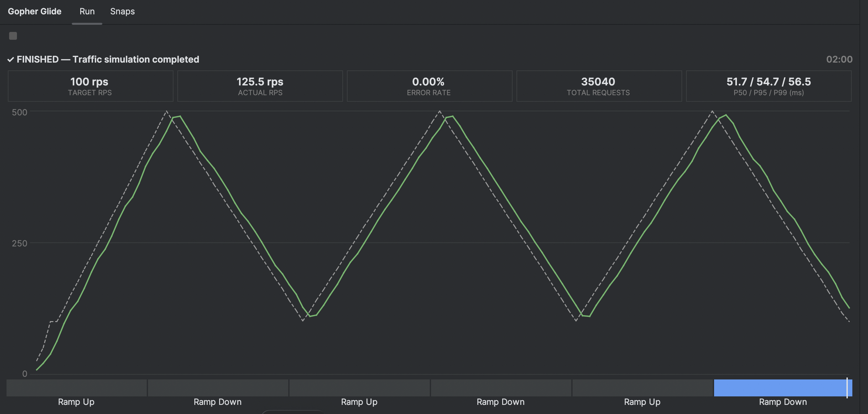
Task: Click the 125.5 rps value
Action: [x=260, y=81]
